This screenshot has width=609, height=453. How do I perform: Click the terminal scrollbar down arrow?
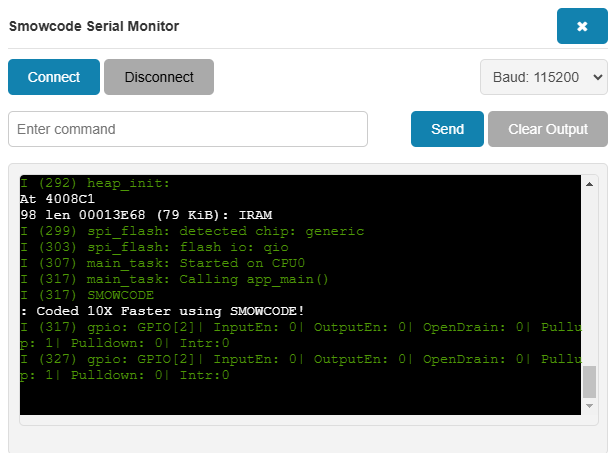589,406
